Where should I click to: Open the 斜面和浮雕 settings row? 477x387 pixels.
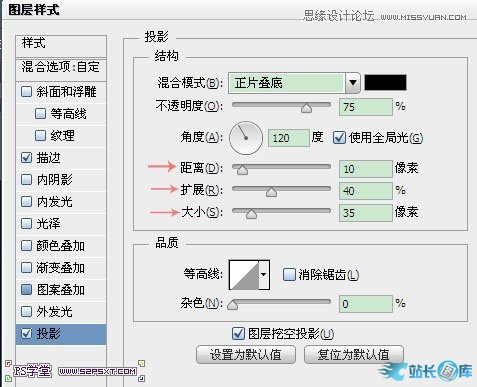[x=61, y=92]
